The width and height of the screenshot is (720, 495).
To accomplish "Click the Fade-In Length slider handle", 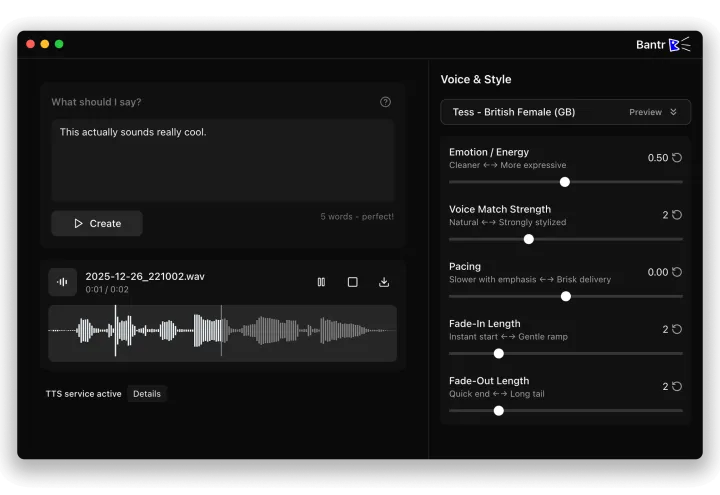I will pyautogui.click(x=499, y=354).
